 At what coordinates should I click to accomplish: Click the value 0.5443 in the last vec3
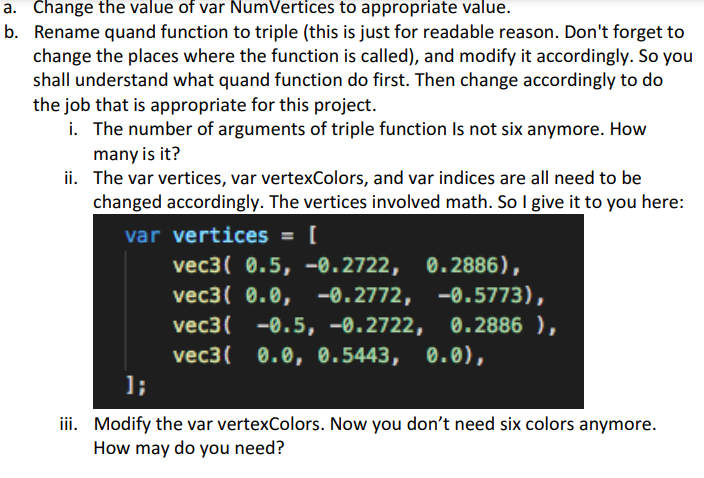coord(359,355)
